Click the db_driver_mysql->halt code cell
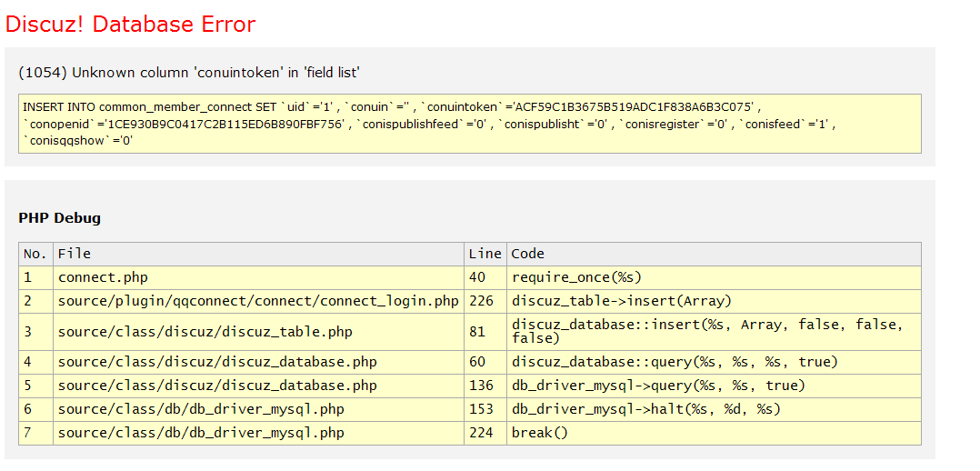 click(x=645, y=409)
